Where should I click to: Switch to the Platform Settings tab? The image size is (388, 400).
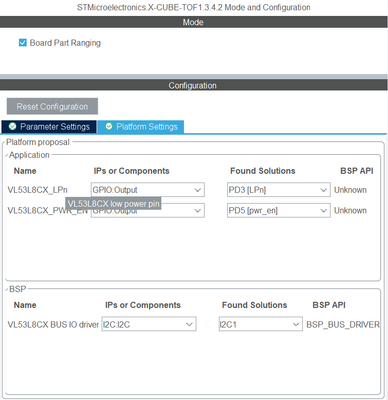(x=141, y=127)
